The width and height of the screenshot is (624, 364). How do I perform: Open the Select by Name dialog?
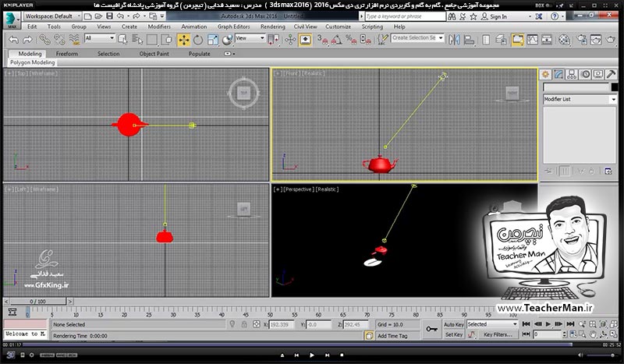(x=137, y=40)
